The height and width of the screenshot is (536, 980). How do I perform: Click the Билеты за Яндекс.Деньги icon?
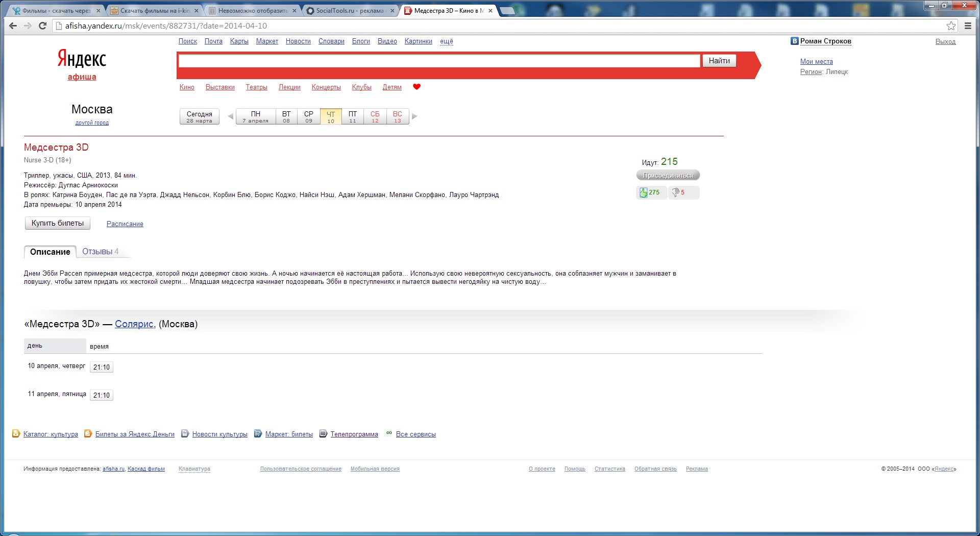[x=88, y=434]
